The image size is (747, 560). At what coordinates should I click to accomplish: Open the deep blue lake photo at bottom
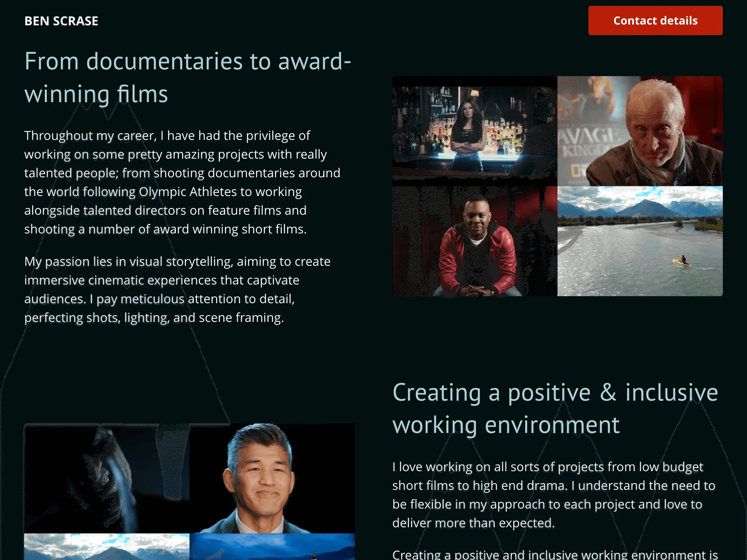[x=272, y=546]
